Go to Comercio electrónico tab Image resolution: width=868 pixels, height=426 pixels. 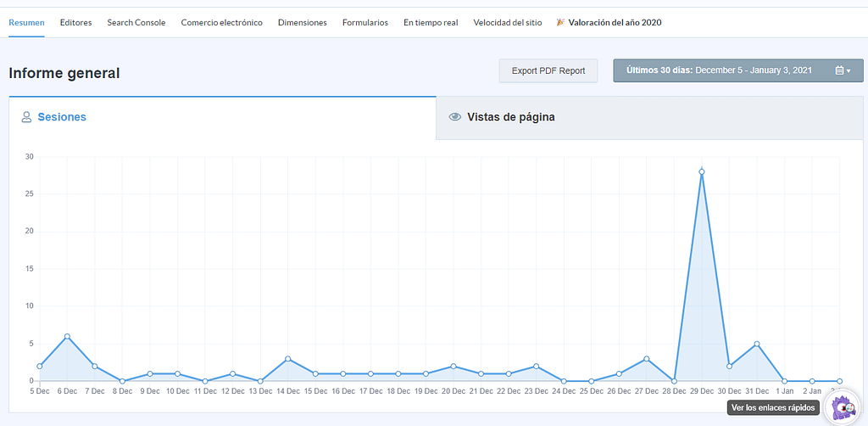(x=221, y=23)
